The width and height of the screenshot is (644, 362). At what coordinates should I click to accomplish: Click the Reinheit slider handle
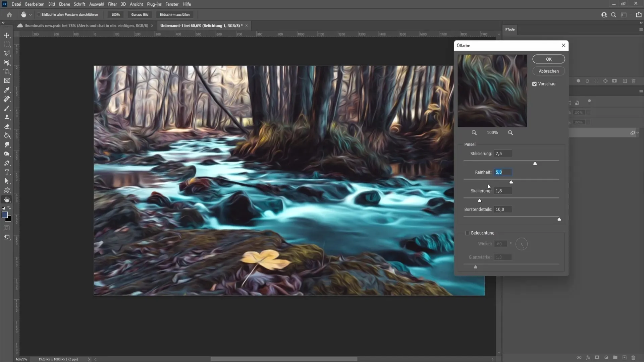point(511,182)
